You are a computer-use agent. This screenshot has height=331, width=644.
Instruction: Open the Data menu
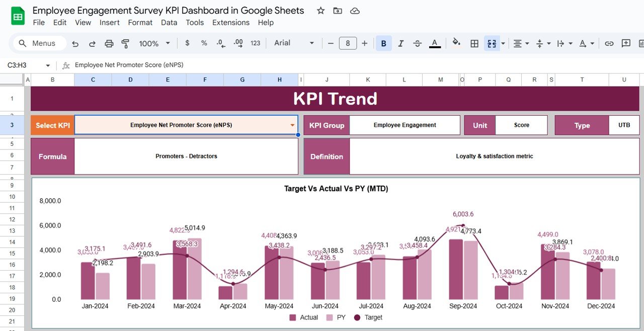pos(169,22)
